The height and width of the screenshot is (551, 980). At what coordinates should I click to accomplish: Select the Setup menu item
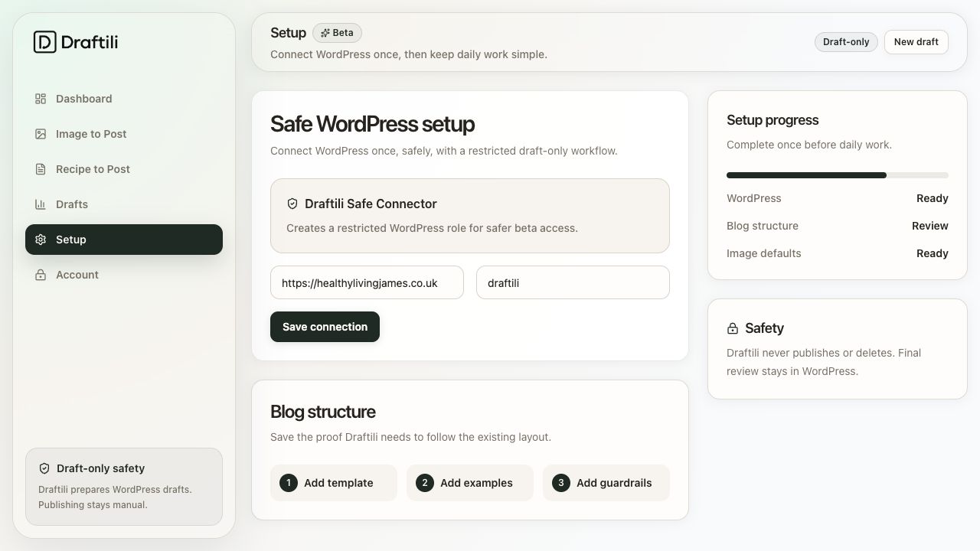pyautogui.click(x=124, y=240)
